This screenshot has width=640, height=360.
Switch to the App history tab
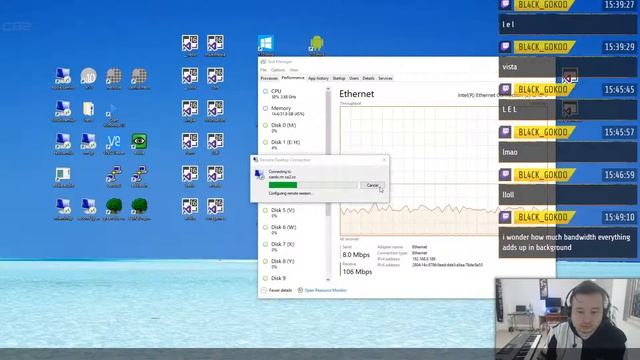tap(318, 78)
